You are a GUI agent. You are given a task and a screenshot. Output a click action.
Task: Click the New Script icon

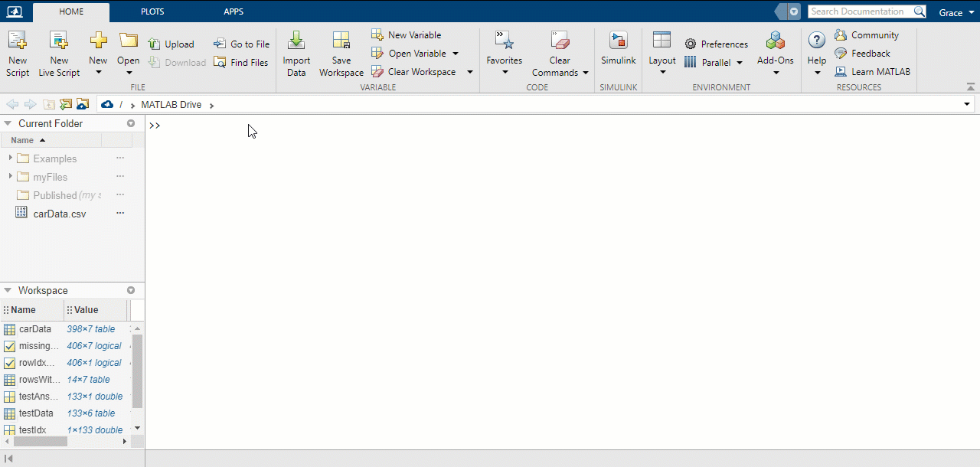[x=17, y=41]
